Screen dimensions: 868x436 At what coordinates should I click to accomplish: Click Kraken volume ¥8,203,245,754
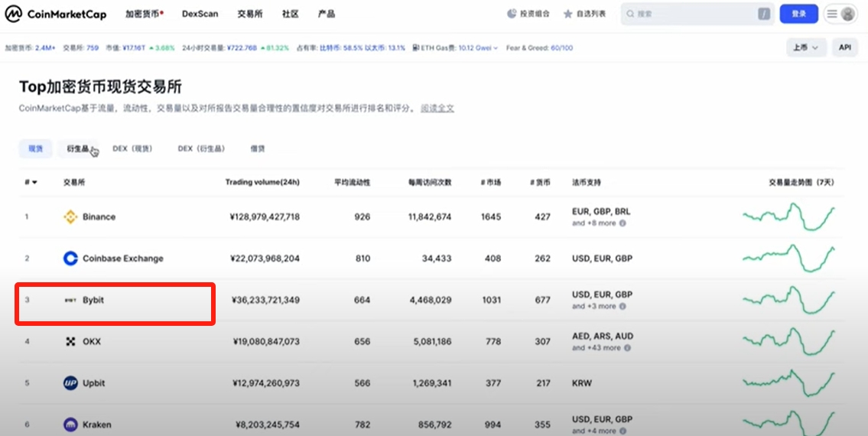pyautogui.click(x=268, y=425)
